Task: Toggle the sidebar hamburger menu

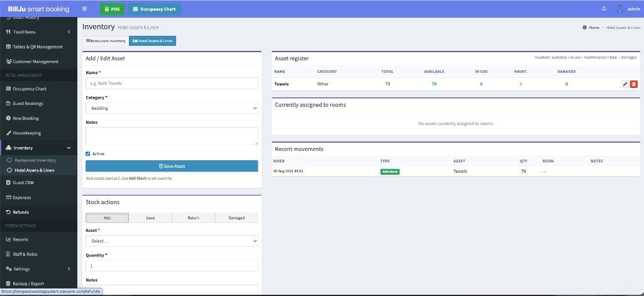Action: click(84, 9)
